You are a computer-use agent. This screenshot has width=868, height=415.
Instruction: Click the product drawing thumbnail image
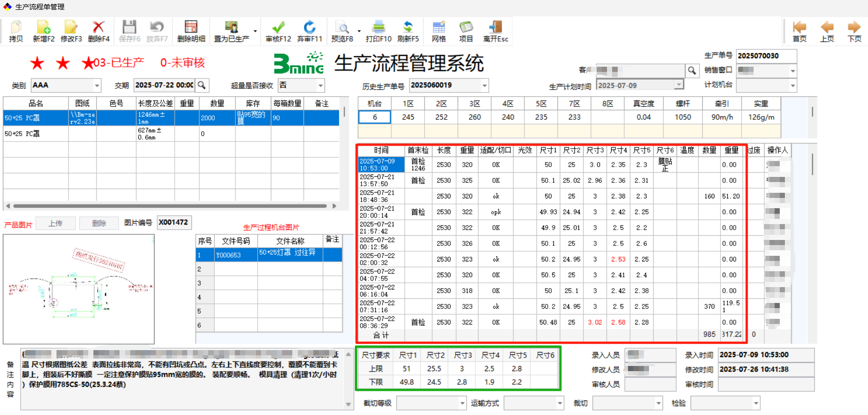(78, 289)
